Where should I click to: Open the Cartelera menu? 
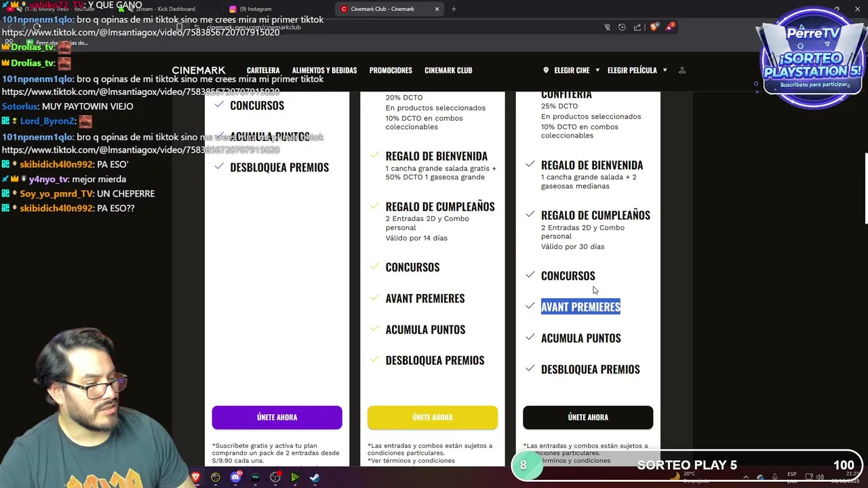pyautogui.click(x=263, y=70)
